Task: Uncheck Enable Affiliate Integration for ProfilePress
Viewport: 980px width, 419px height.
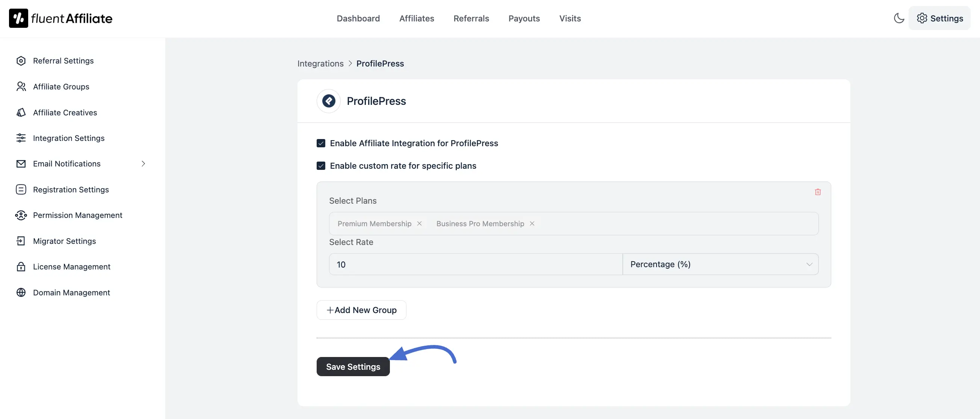Action: 321,143
